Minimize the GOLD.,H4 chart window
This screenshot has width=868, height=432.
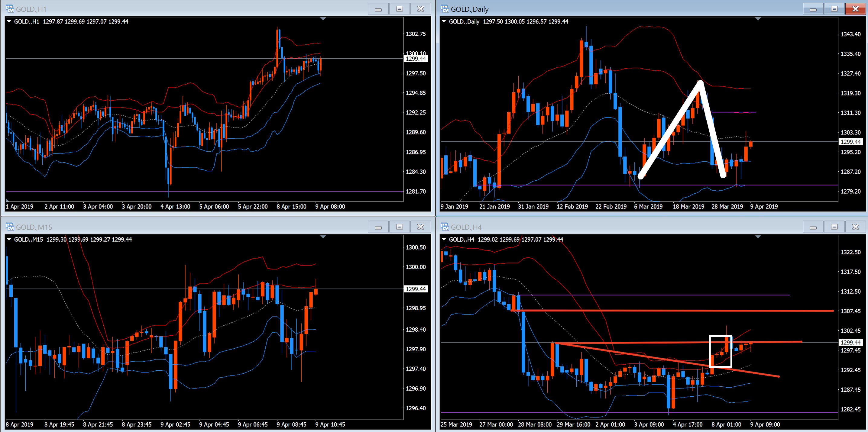pos(813,227)
